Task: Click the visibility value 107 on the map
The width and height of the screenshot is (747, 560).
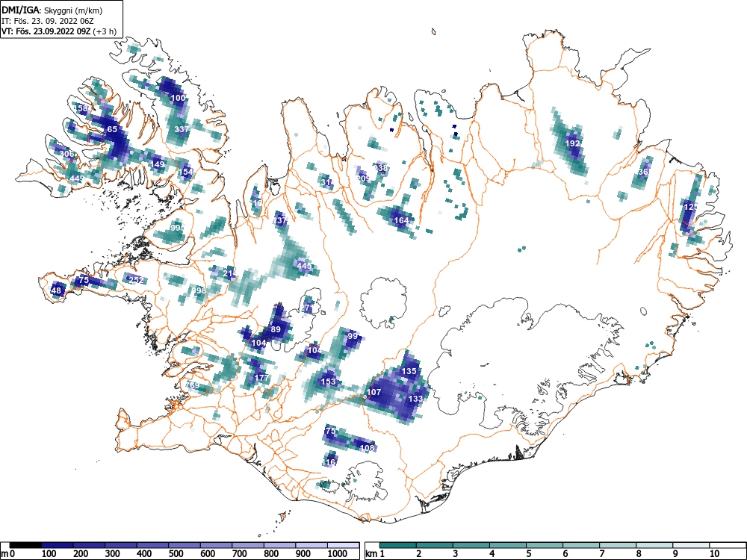Action: (374, 393)
